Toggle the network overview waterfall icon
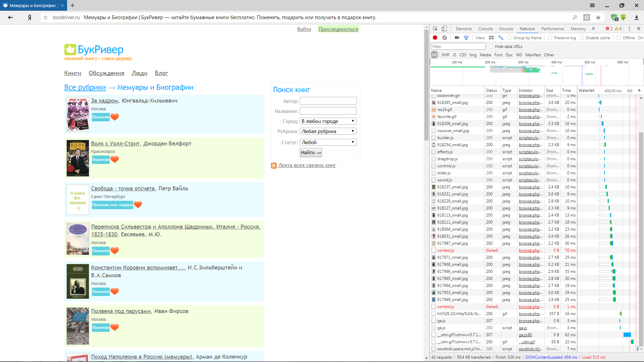Screen dimensions: 644x362 pos(501,38)
